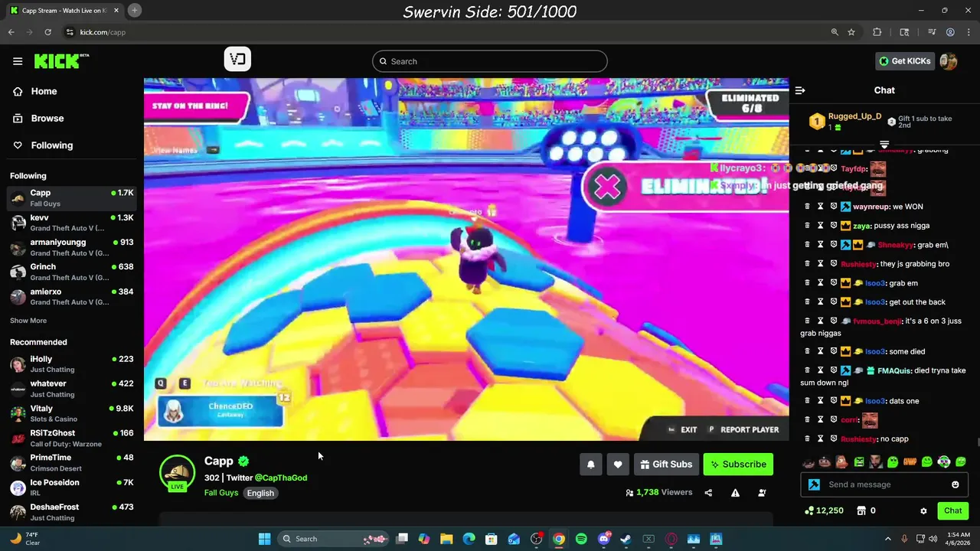Open recommended channel Vitaly
980x551 pixels.
71,413
